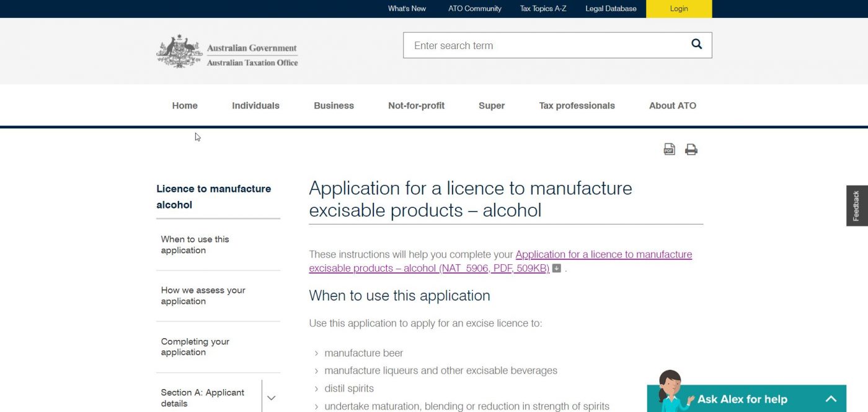Click the yellow Login button
This screenshot has height=412, width=868.
tap(679, 9)
